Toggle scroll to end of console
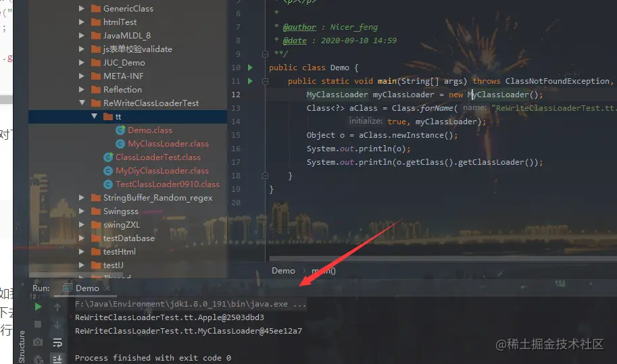 pos(57,359)
